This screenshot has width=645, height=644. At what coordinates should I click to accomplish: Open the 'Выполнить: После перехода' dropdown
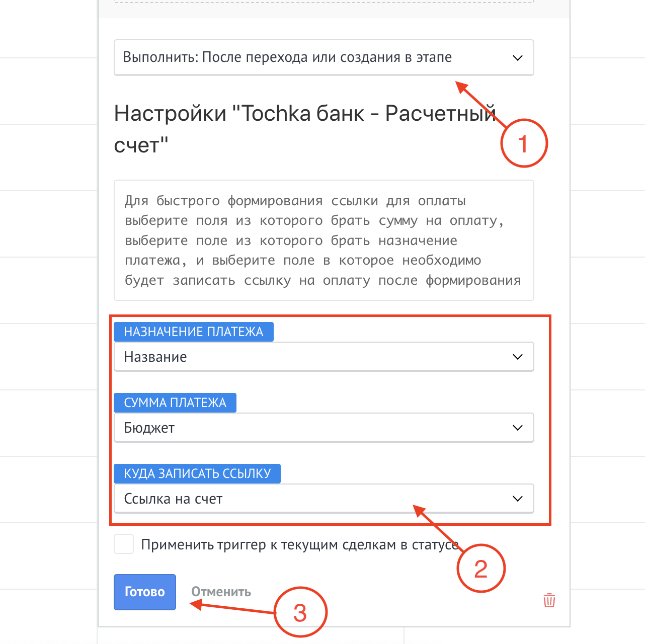pyautogui.click(x=324, y=57)
